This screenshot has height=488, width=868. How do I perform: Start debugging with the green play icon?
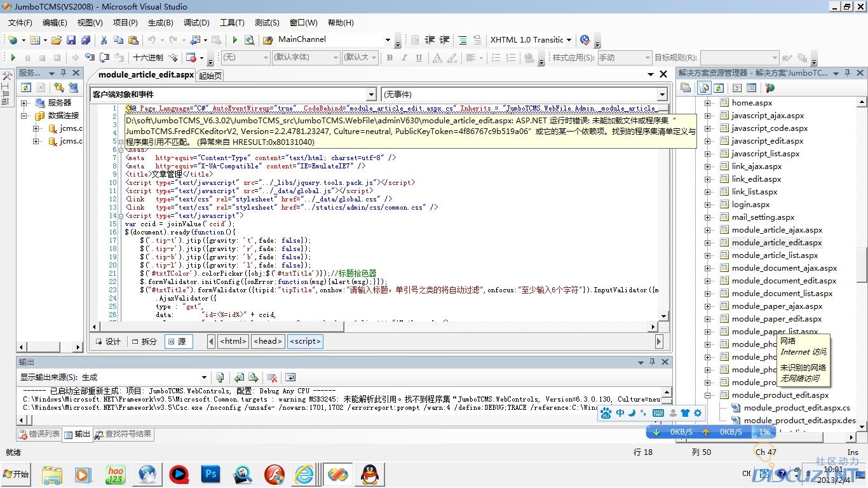point(234,40)
